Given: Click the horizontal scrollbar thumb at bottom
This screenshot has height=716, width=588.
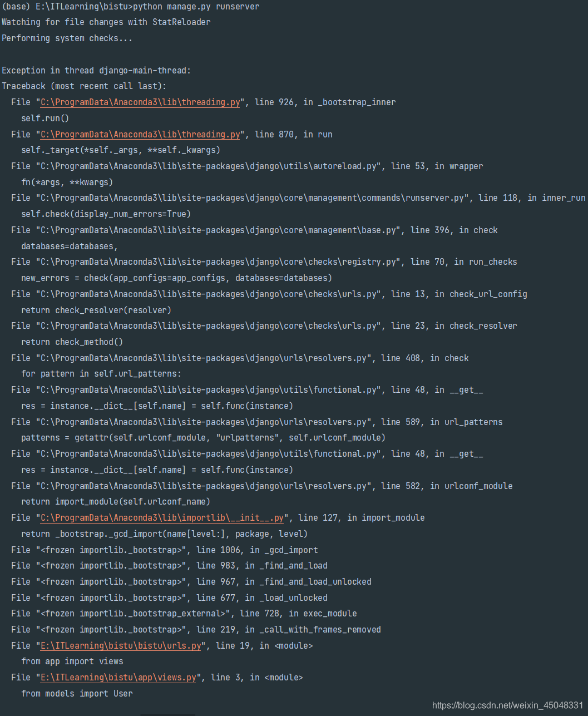Looking at the screenshot, I should click(168, 713).
